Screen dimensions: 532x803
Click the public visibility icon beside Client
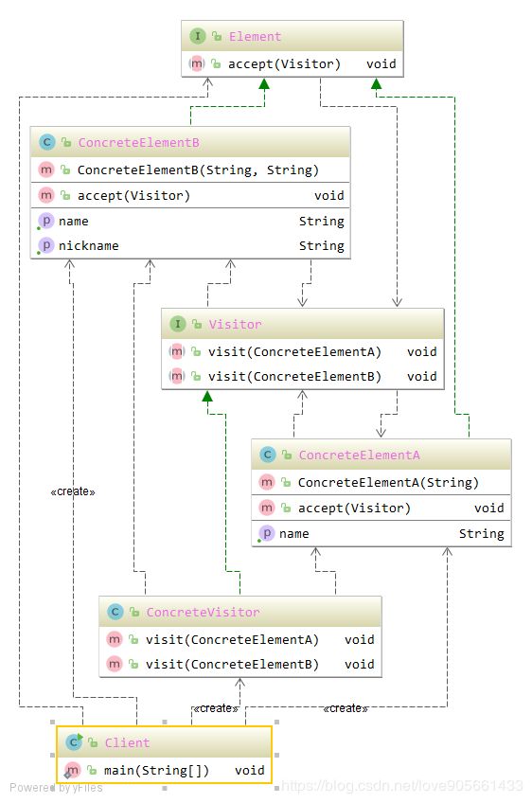(x=93, y=742)
